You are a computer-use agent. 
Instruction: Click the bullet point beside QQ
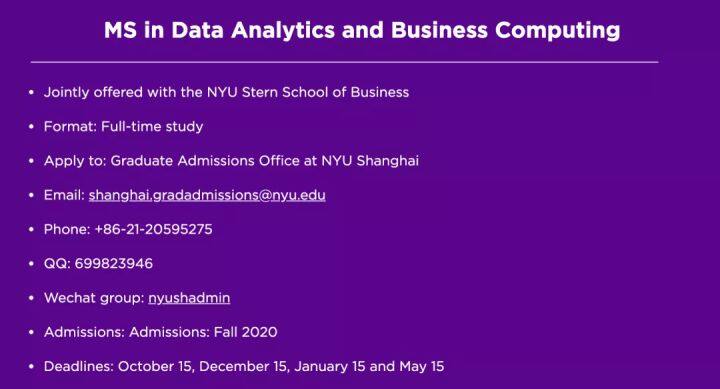coord(31,264)
